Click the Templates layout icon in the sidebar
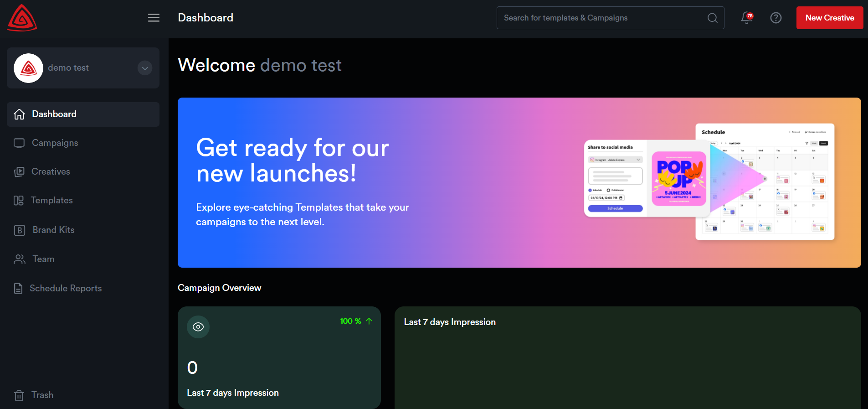 coord(19,201)
